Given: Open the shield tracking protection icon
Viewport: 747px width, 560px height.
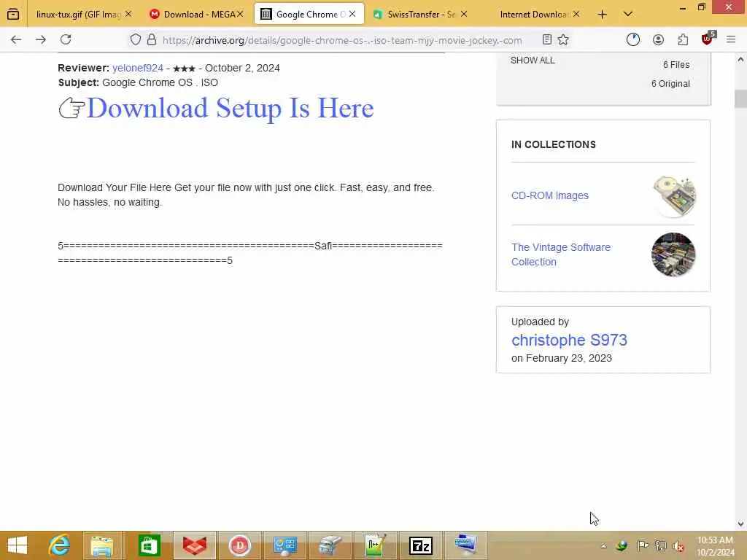Looking at the screenshot, I should tap(136, 39).
